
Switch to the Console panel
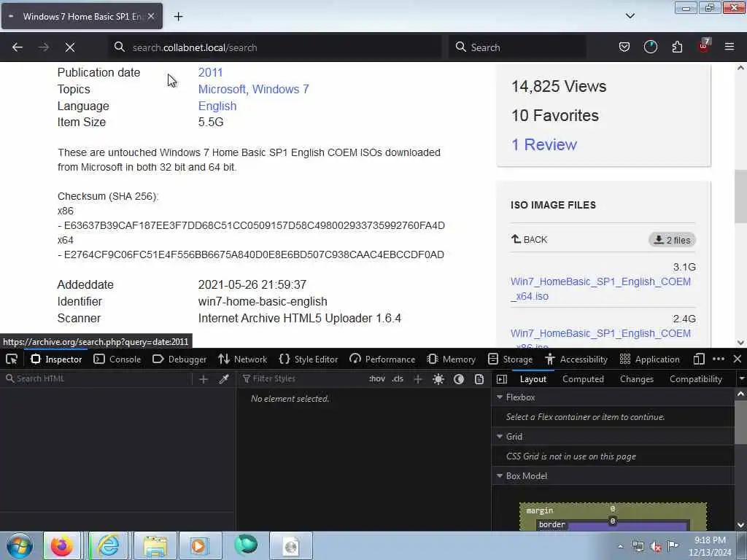(117, 359)
